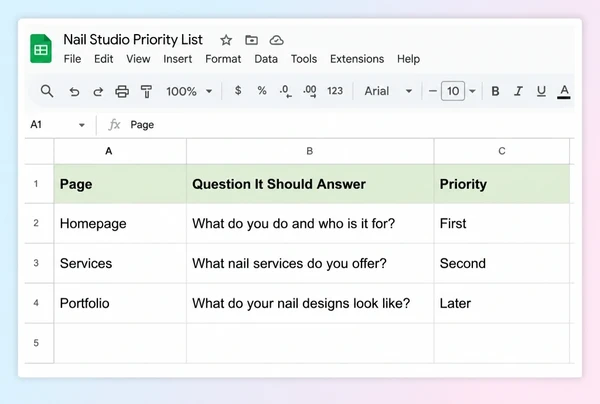Click the name box showing A1

coord(36,125)
